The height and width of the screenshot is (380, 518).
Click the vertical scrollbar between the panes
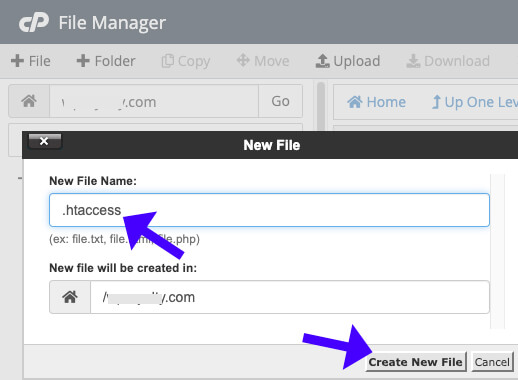[x=321, y=107]
